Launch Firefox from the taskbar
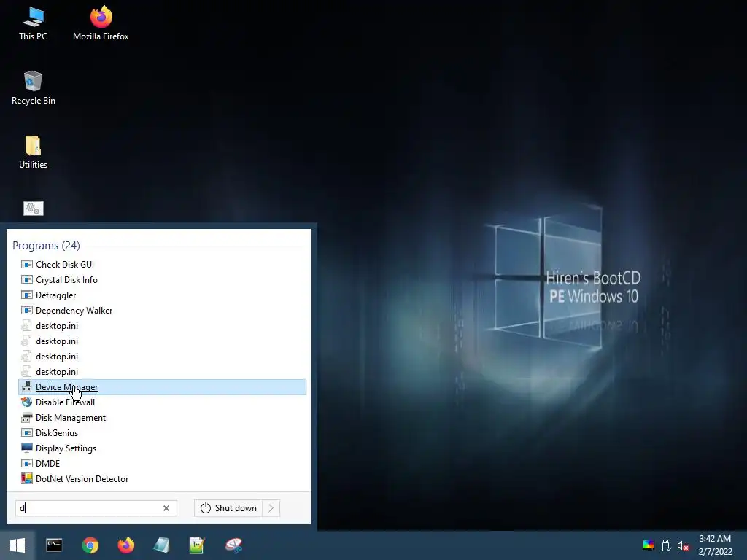The width and height of the screenshot is (747, 560). tap(125, 545)
